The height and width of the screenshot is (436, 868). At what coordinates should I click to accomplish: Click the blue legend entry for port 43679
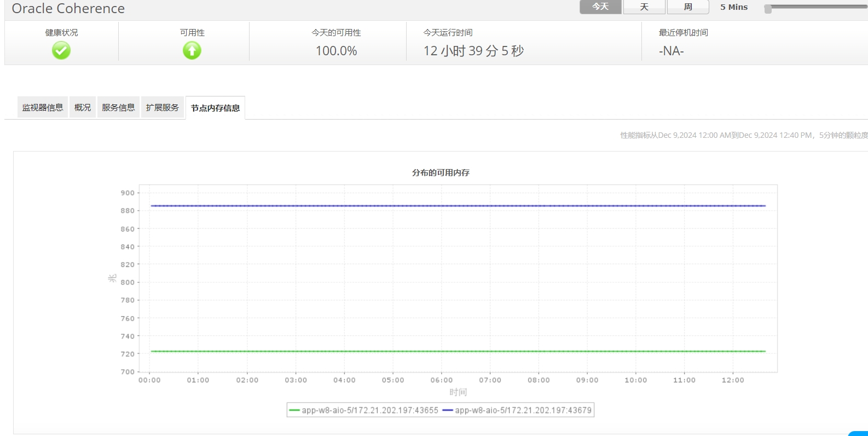coord(517,410)
